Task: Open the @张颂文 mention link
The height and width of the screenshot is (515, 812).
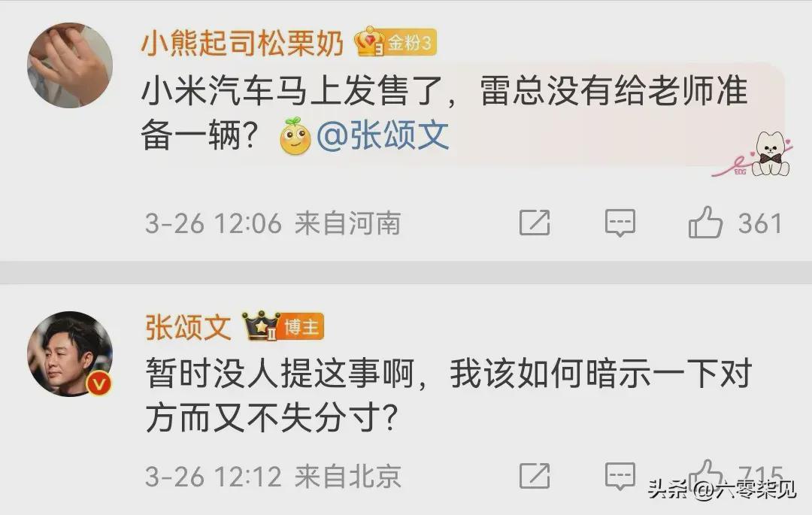Action: (383, 137)
